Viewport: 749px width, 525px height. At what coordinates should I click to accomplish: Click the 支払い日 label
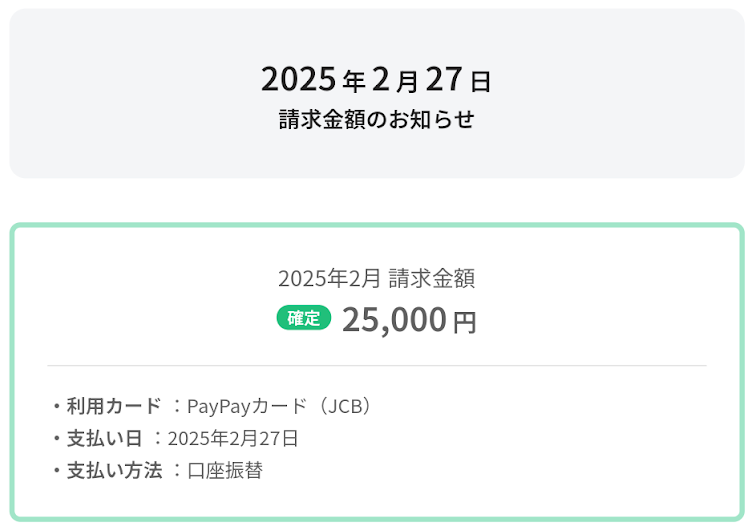point(104,438)
